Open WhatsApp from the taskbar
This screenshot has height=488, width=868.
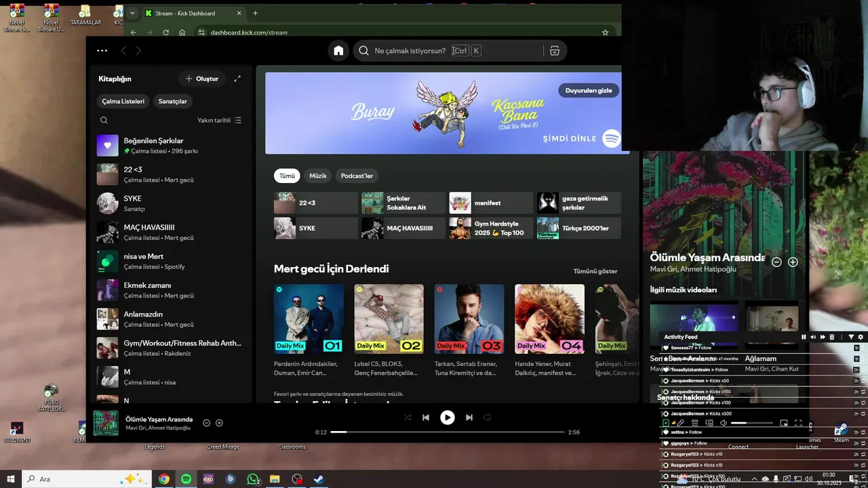click(x=253, y=479)
